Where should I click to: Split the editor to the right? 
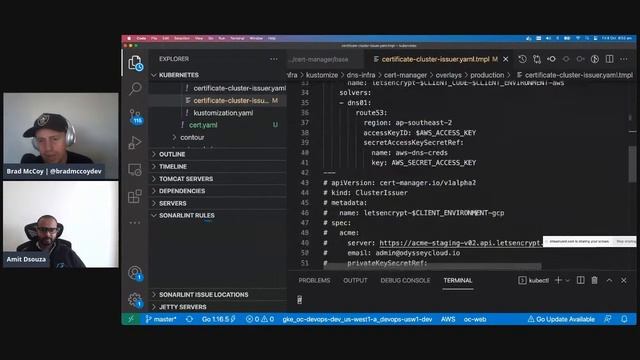pyautogui.click(x=609, y=59)
